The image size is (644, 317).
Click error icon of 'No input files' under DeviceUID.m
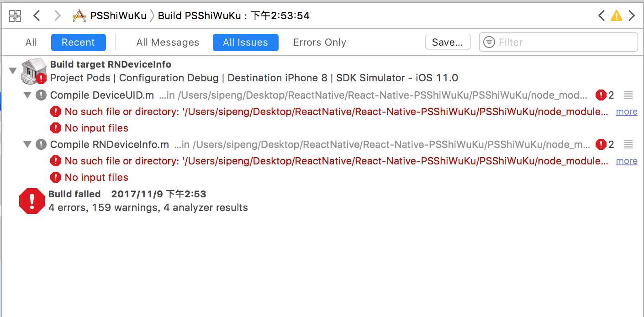pos(56,128)
